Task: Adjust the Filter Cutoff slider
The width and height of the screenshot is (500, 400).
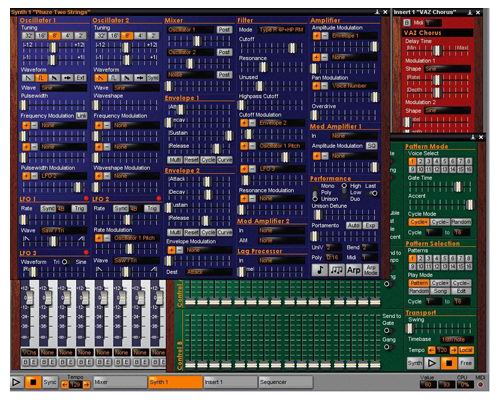Action: (x=292, y=49)
